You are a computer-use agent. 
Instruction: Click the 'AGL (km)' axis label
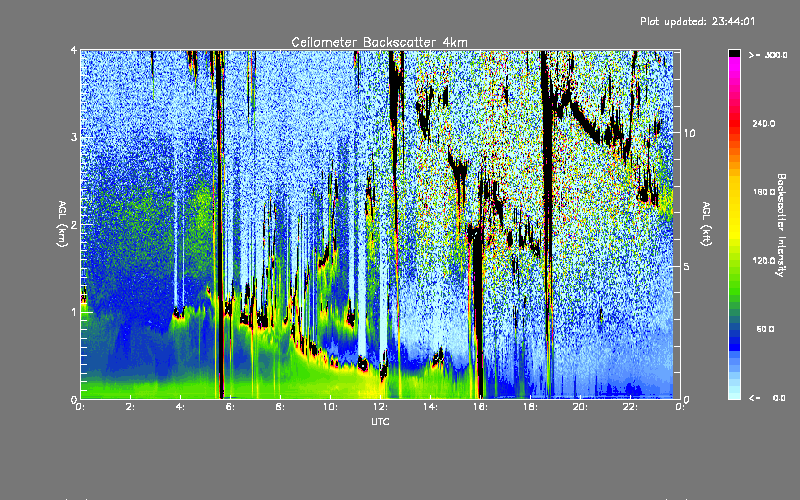pos(62,224)
